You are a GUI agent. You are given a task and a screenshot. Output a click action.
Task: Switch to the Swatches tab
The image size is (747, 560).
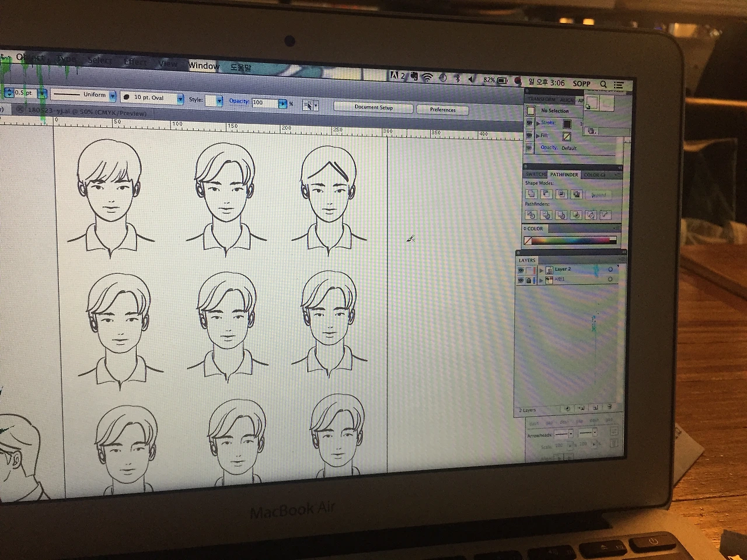pos(536,174)
